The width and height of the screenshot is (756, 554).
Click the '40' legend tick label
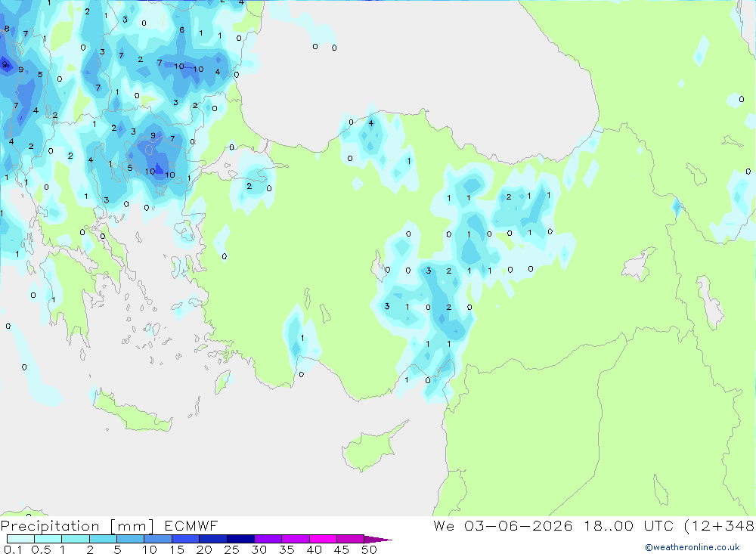[314, 549]
